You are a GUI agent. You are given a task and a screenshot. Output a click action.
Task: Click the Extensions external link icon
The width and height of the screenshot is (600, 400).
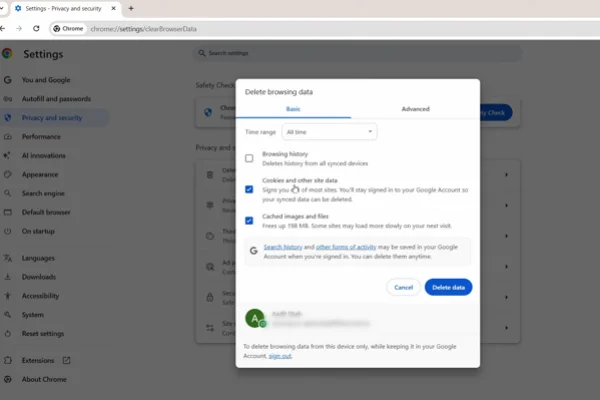66,360
